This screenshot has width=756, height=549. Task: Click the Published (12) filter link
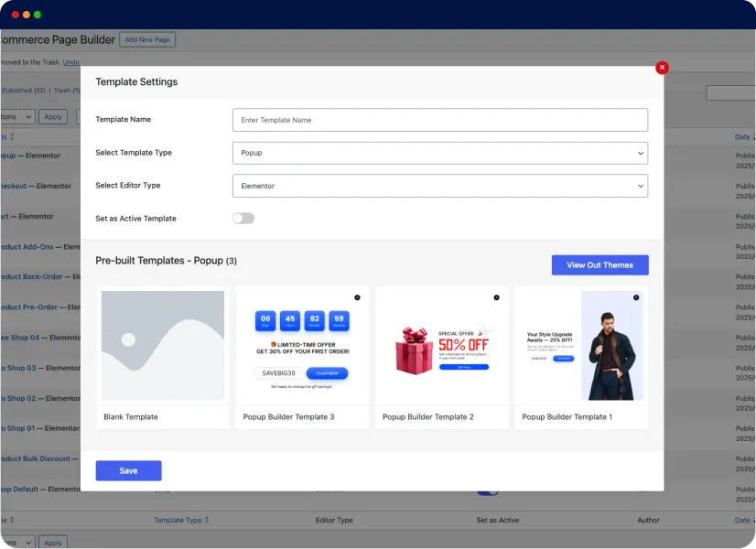(x=23, y=91)
